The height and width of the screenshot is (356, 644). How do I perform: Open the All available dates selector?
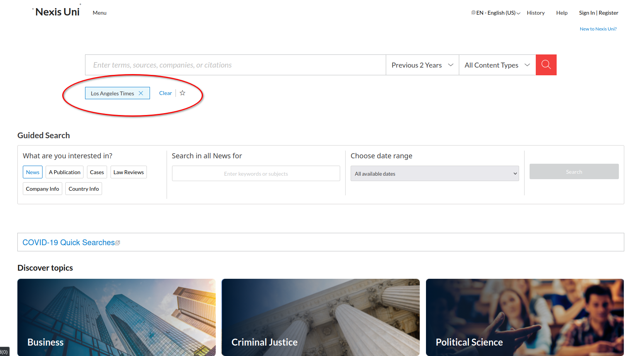435,173
